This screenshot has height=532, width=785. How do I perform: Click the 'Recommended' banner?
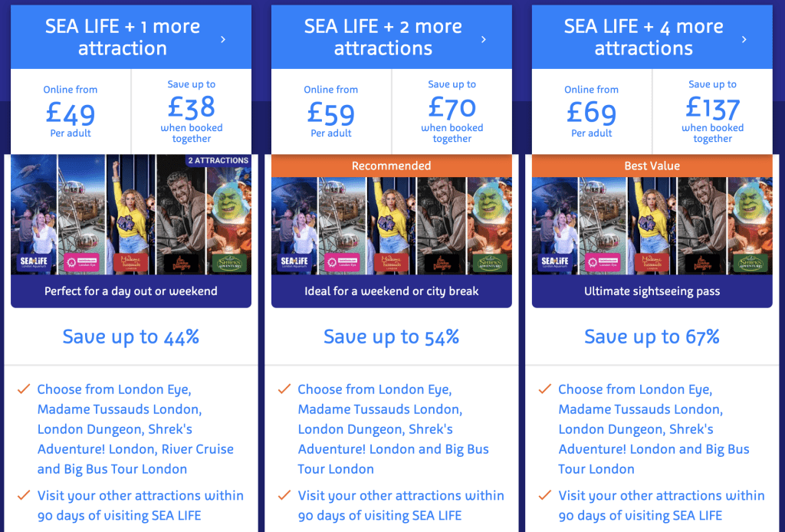(x=391, y=166)
